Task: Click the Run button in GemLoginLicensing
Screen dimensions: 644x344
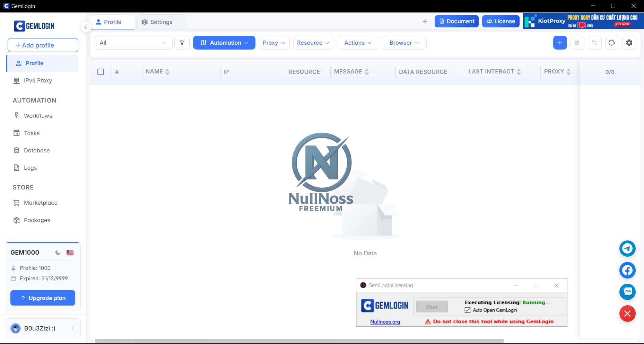Action: tap(432, 307)
